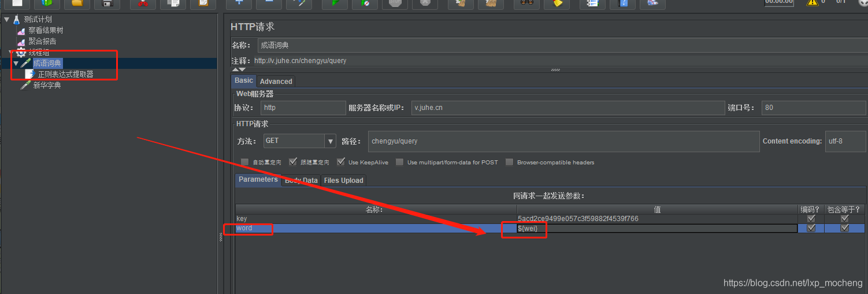This screenshot has height=294, width=868.
Task: Click the Toggle wand toolbar icon
Action: pos(300,3)
